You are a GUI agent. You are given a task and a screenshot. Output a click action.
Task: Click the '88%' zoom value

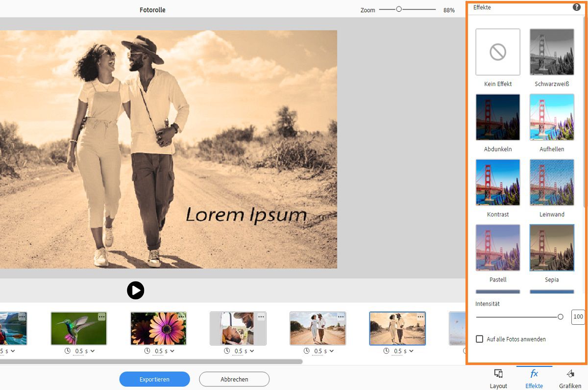[449, 10]
